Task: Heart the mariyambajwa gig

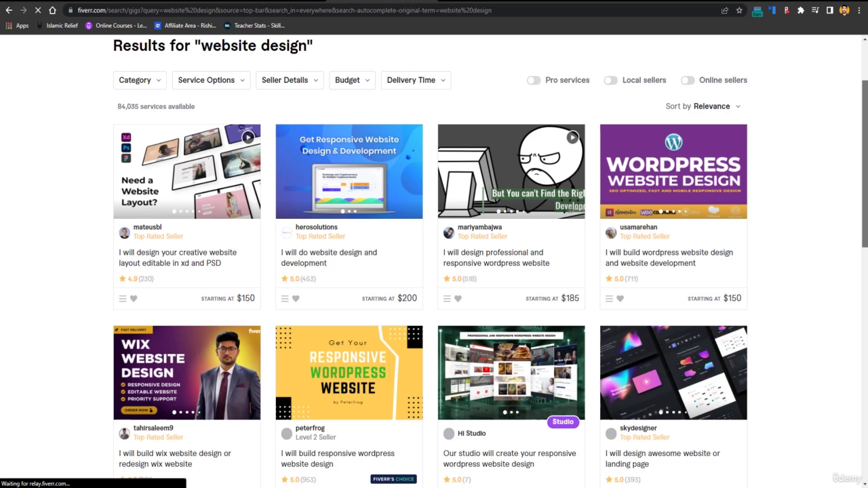Action: (x=458, y=298)
